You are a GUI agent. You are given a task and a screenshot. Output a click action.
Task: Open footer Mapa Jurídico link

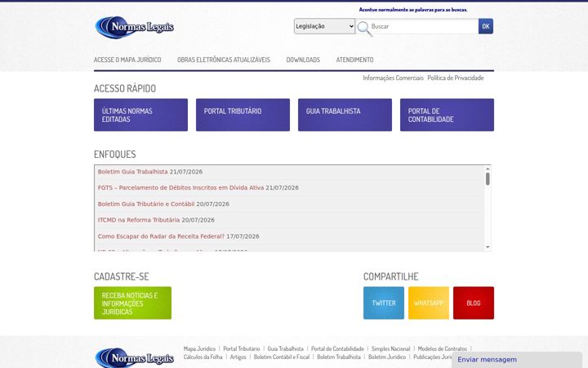pos(199,349)
